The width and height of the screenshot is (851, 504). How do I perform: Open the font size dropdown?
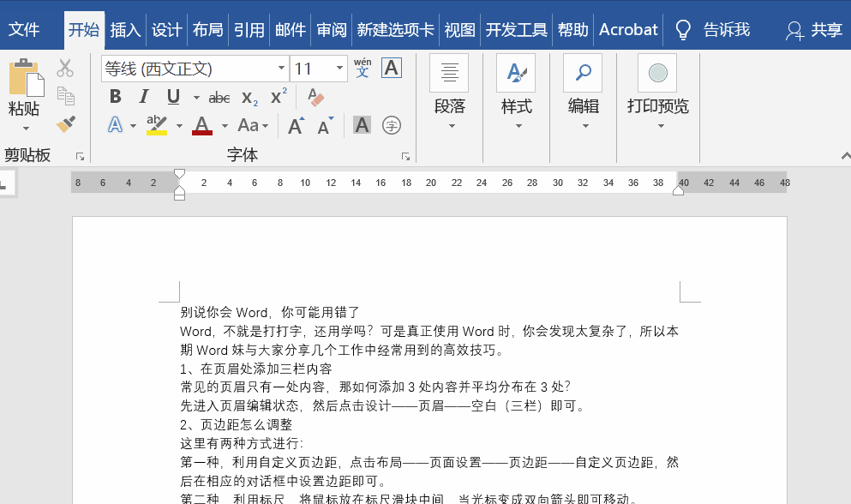(339, 68)
